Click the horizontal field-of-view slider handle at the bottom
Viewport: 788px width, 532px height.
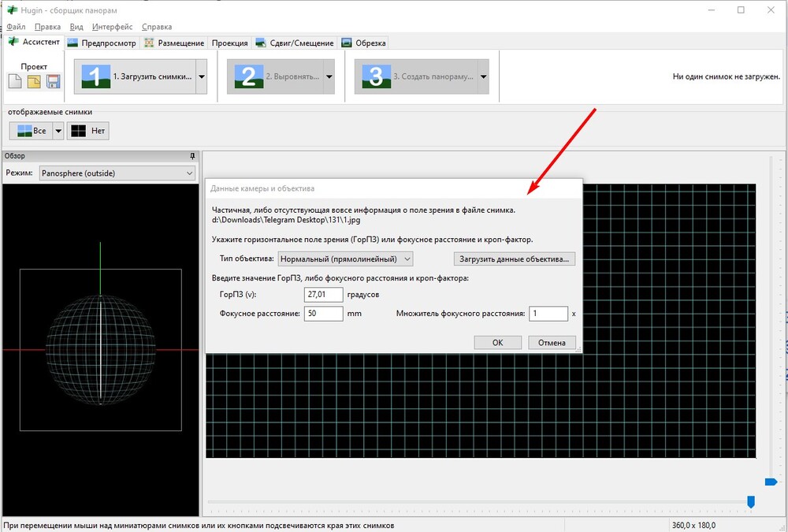[751, 501]
